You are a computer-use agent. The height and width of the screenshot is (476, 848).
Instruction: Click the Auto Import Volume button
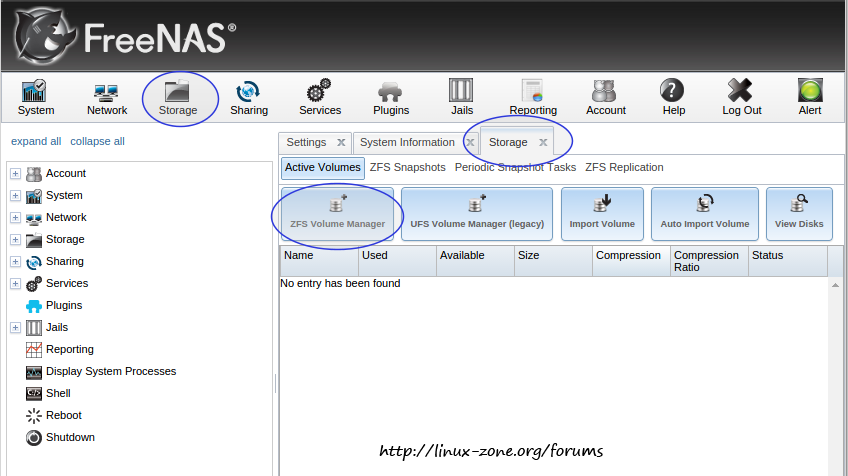click(704, 213)
